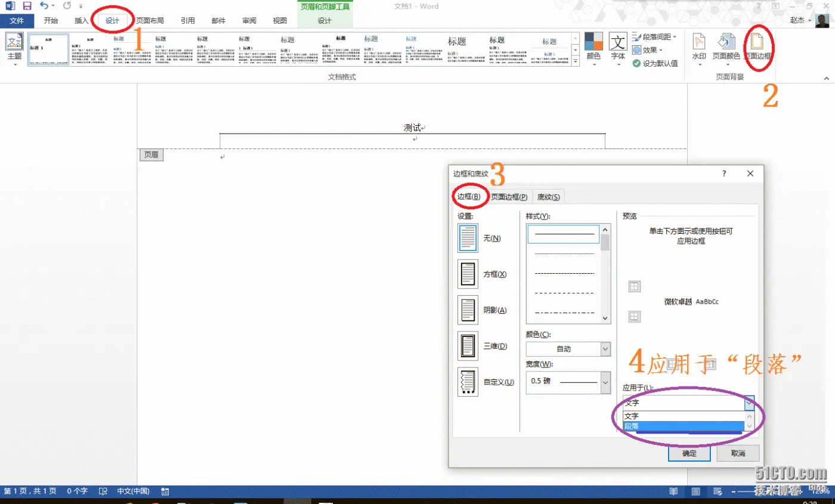The height and width of the screenshot is (504, 835).
Task: Open the 文件 File menu
Action: [17, 20]
